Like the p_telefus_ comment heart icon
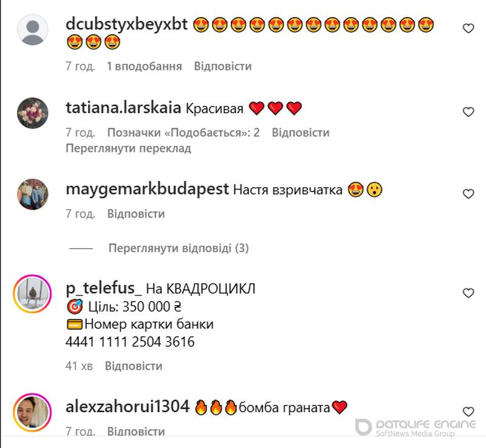The height and width of the screenshot is (448, 486). click(468, 292)
